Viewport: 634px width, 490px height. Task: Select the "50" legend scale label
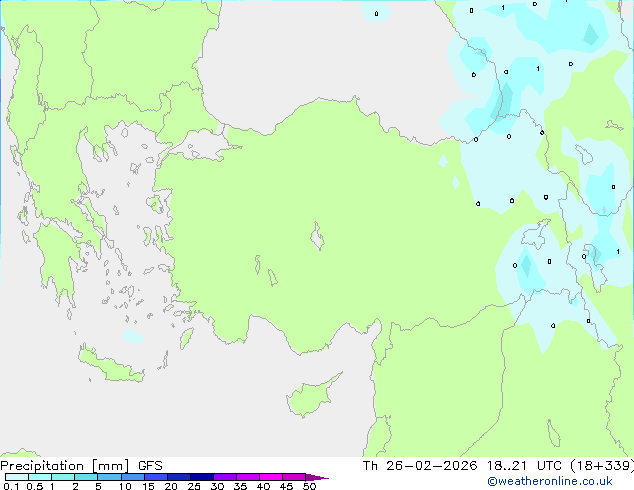pyautogui.click(x=309, y=486)
